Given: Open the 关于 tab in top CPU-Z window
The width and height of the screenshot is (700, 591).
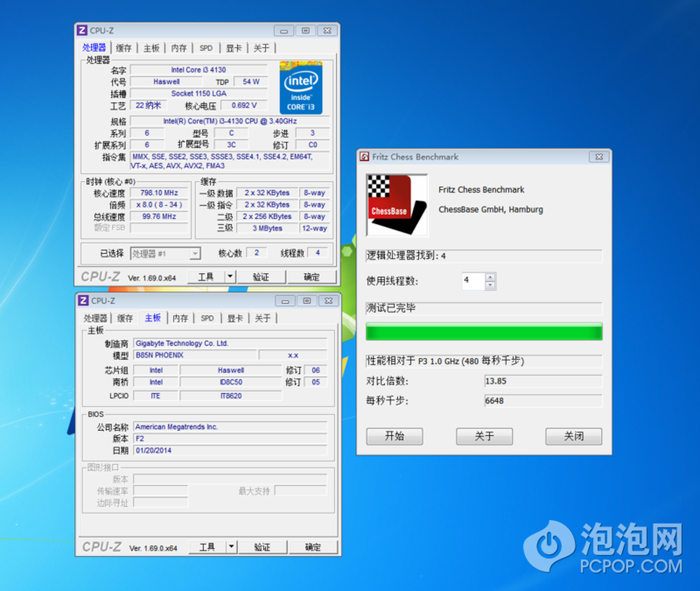Looking at the screenshot, I should [262, 48].
